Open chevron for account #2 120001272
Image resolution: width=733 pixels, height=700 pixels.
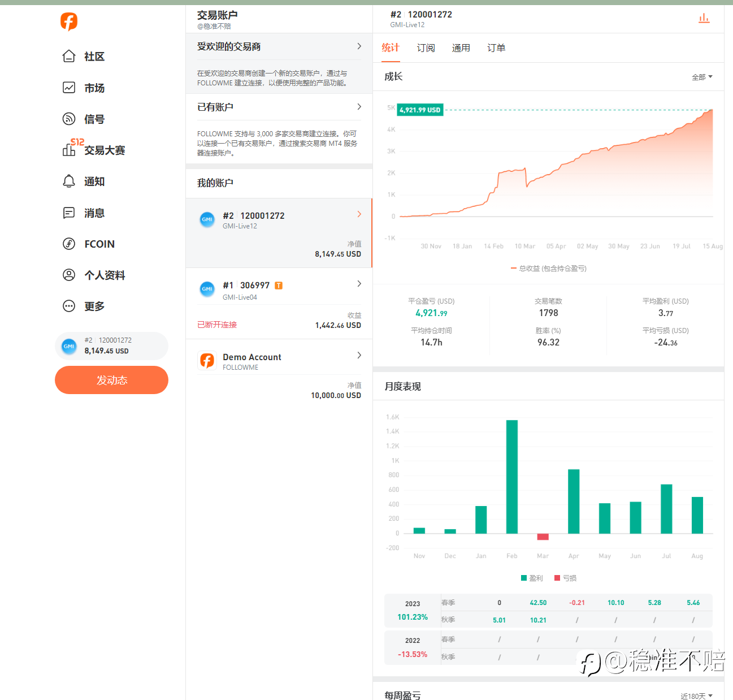tap(359, 214)
